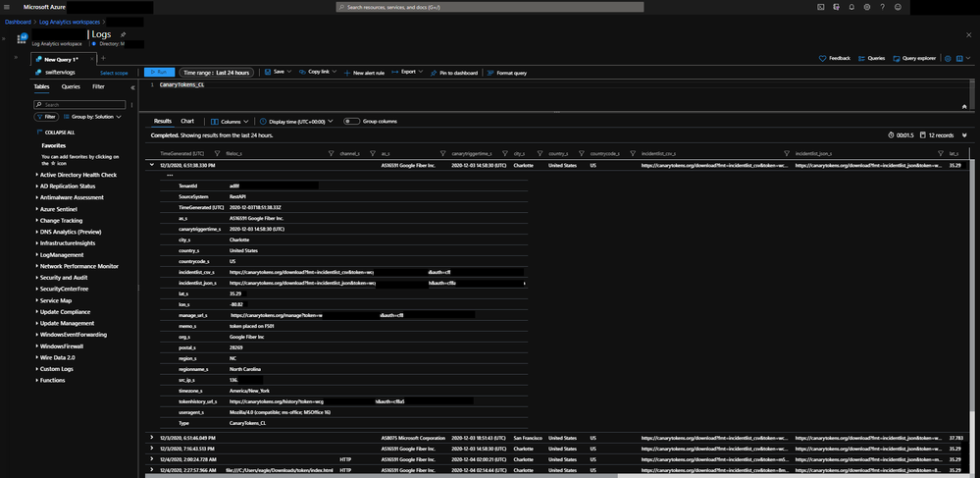Click the query editor line CanaryTokens_CL
The width and height of the screenshot is (980, 478).
181,84
